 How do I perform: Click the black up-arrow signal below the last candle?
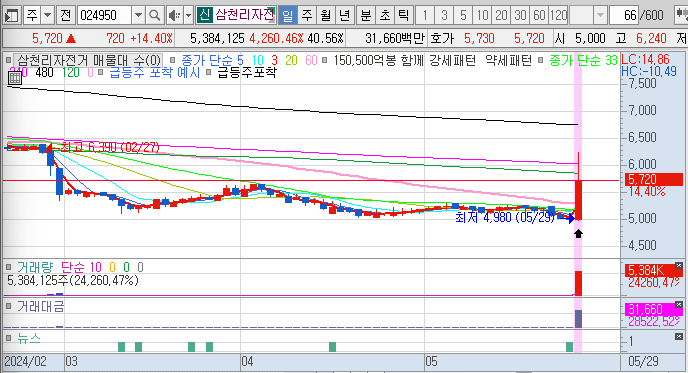[x=578, y=233]
